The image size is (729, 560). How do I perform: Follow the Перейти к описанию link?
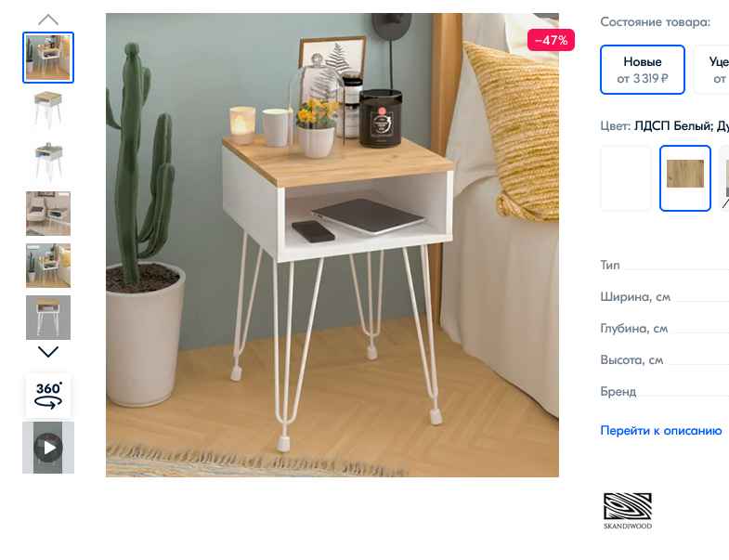click(660, 431)
